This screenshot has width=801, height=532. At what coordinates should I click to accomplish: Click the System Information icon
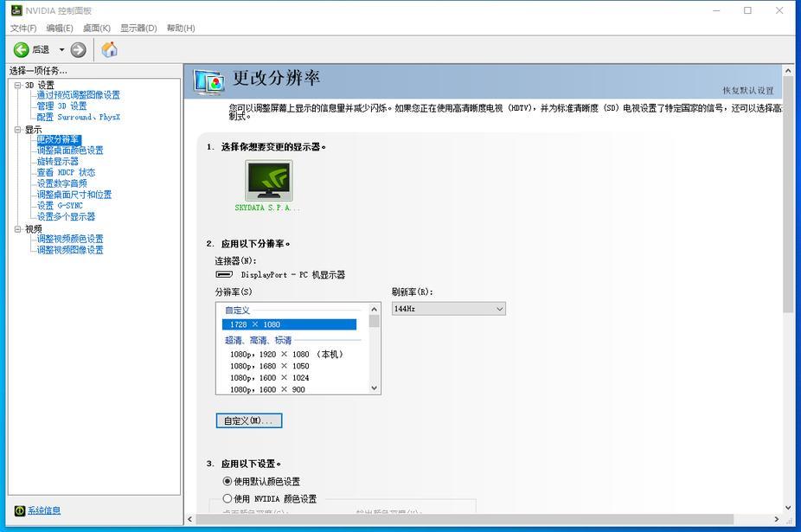coord(20,510)
